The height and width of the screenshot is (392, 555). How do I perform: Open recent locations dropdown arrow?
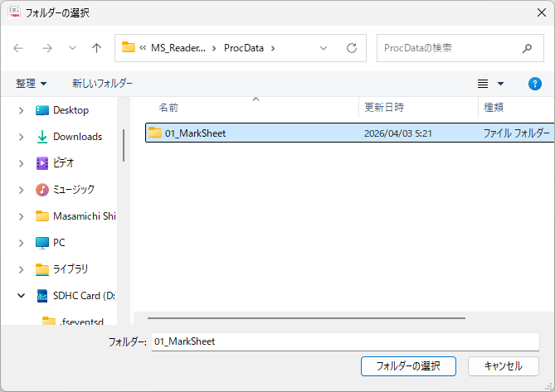(x=72, y=48)
